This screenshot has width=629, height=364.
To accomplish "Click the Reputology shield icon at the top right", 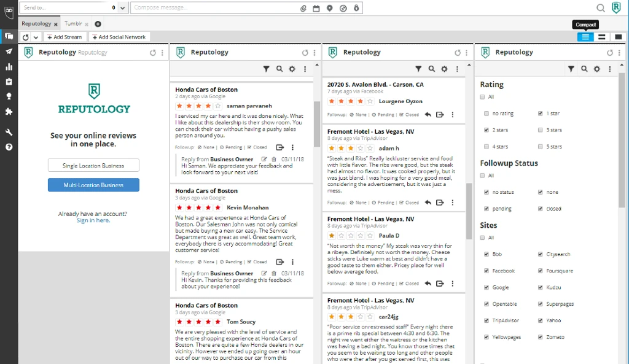I will coord(616,7).
